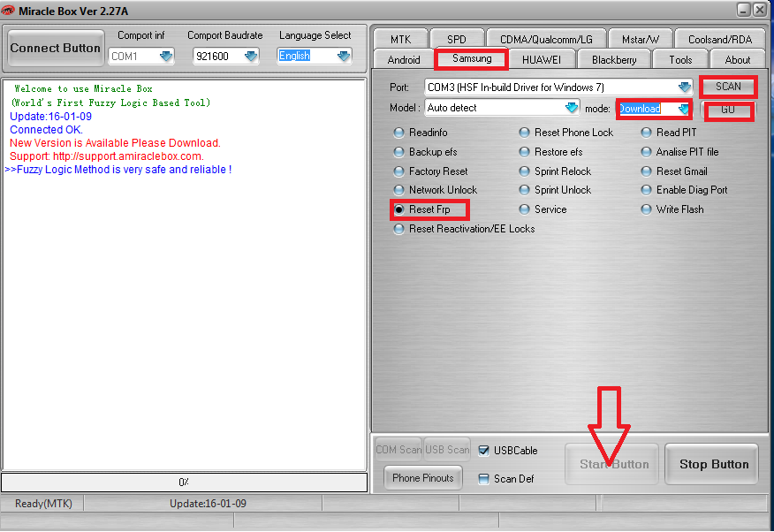Expand the Model Auto detect dropdown
Screen dimensions: 774x532
(571, 108)
